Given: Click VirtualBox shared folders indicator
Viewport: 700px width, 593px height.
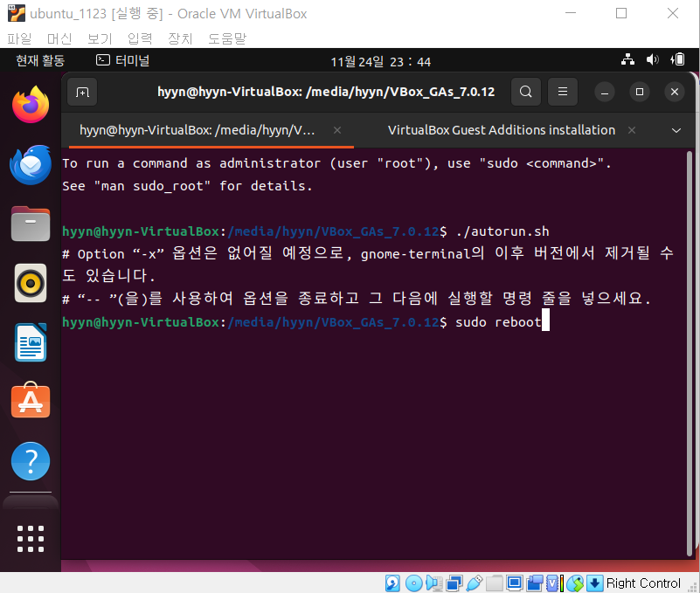Looking at the screenshot, I should 495,583.
